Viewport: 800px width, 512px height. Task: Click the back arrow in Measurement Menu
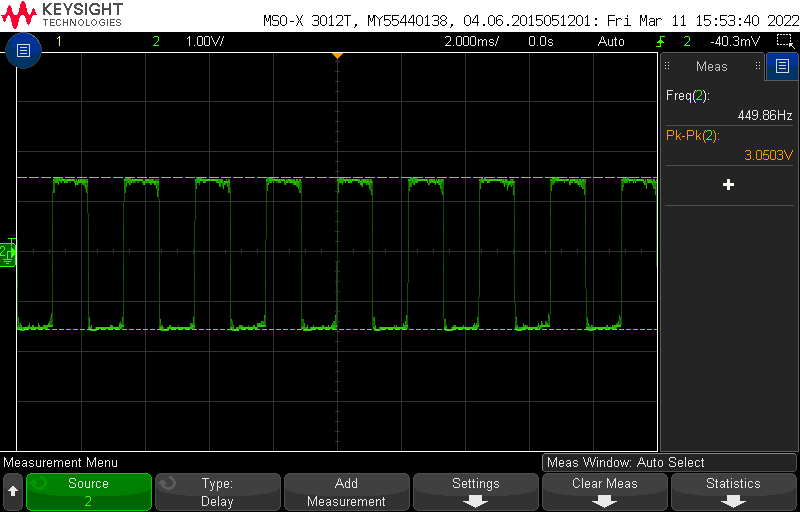pos(12,491)
